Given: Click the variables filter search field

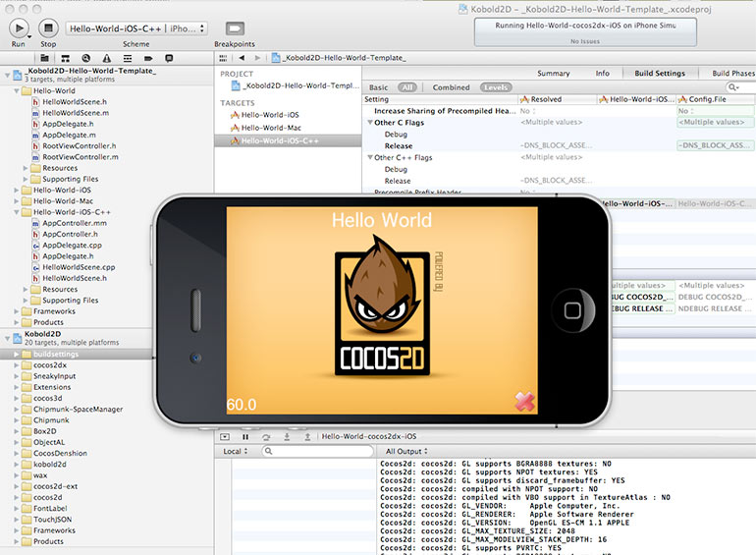Looking at the screenshot, I should (x=317, y=451).
